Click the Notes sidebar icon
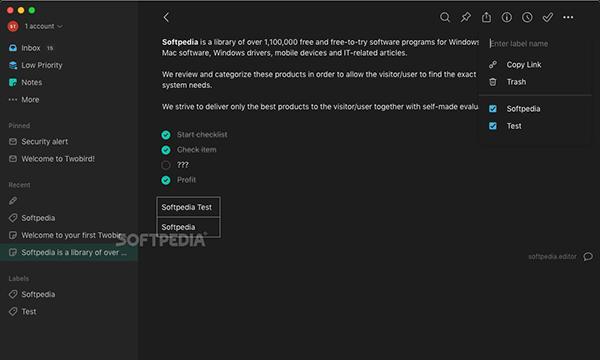 pos(13,82)
